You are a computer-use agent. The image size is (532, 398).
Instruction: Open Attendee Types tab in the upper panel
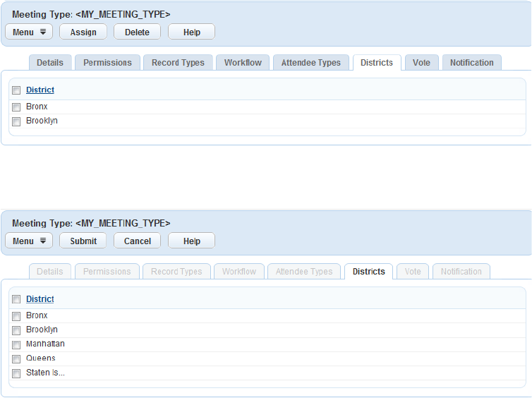pyautogui.click(x=311, y=63)
